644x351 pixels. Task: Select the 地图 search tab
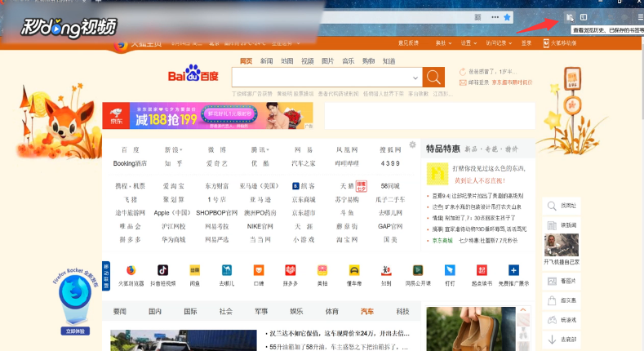[x=287, y=61]
